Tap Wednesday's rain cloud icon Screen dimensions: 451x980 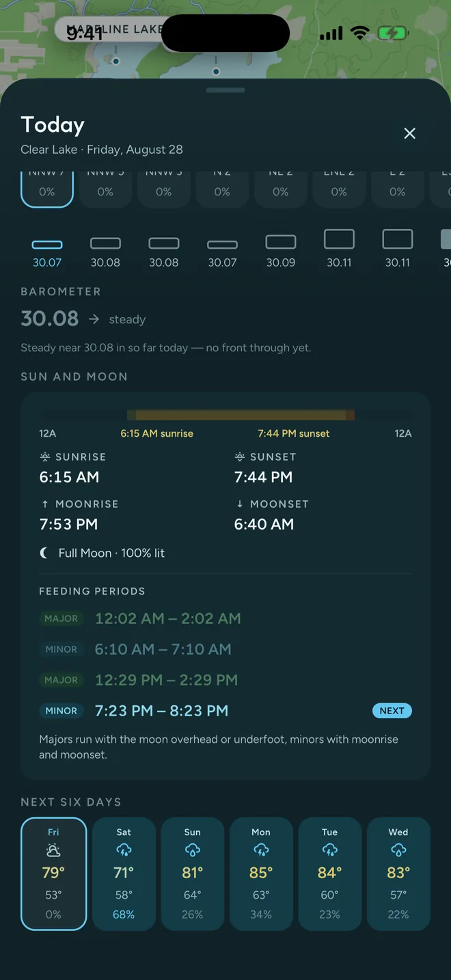pos(398,850)
